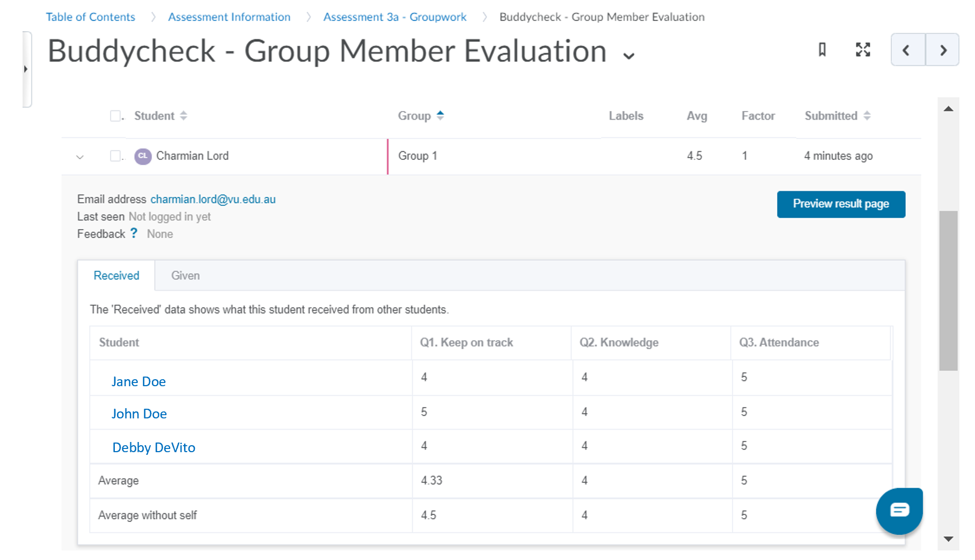975x560 pixels.
Task: Click the Factor column header
Action: pyautogui.click(x=758, y=116)
